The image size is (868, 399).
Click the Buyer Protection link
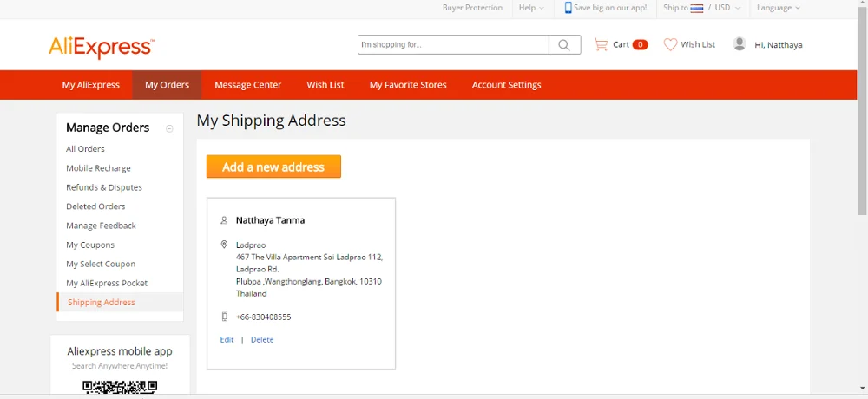(x=472, y=8)
